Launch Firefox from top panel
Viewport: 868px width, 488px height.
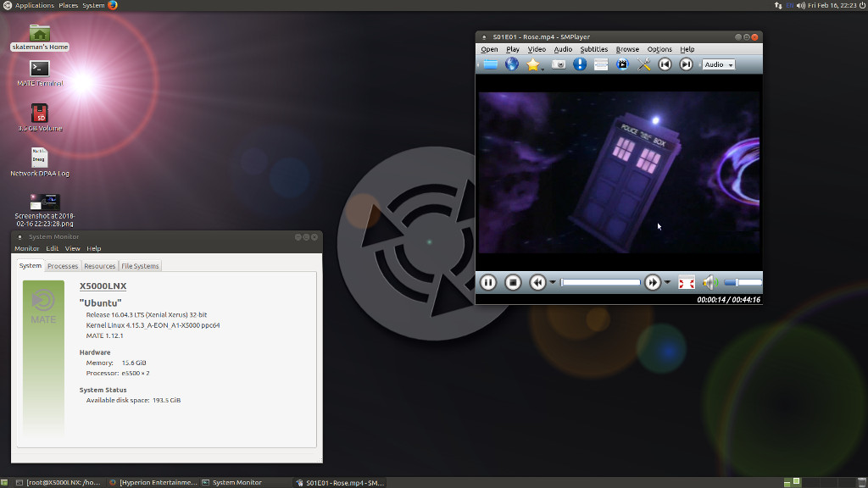(113, 5)
